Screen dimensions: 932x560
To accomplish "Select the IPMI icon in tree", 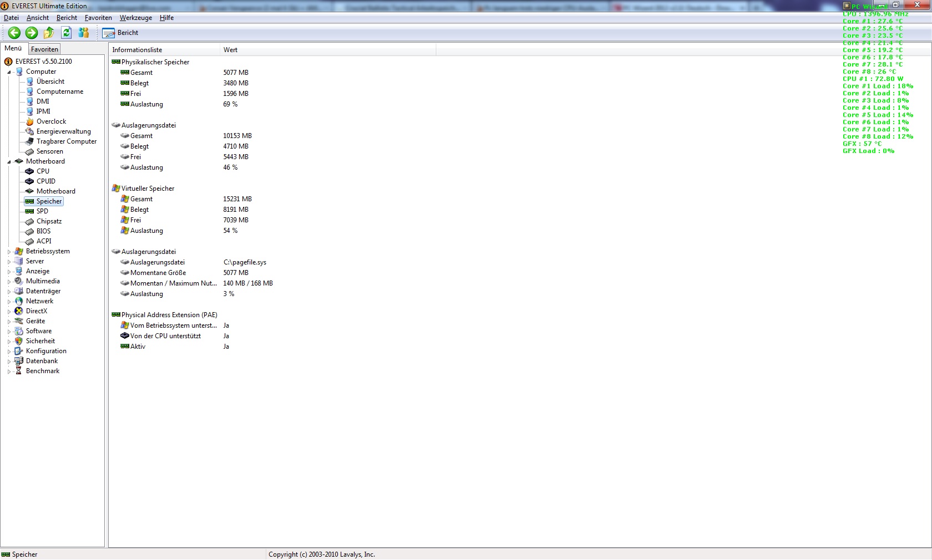I will click(30, 111).
